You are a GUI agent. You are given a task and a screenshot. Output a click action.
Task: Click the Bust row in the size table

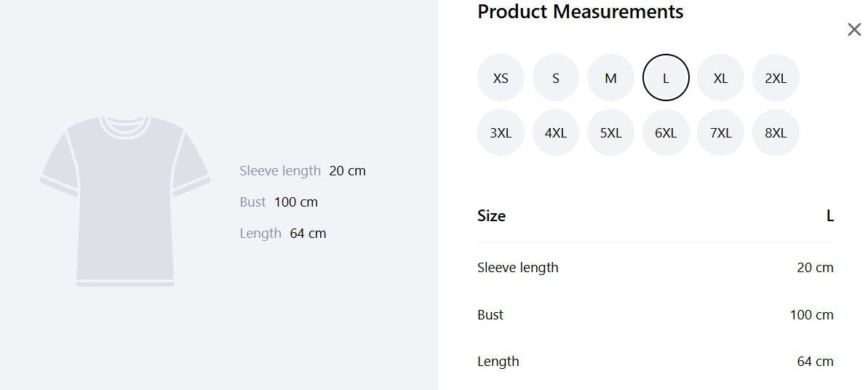[656, 314]
